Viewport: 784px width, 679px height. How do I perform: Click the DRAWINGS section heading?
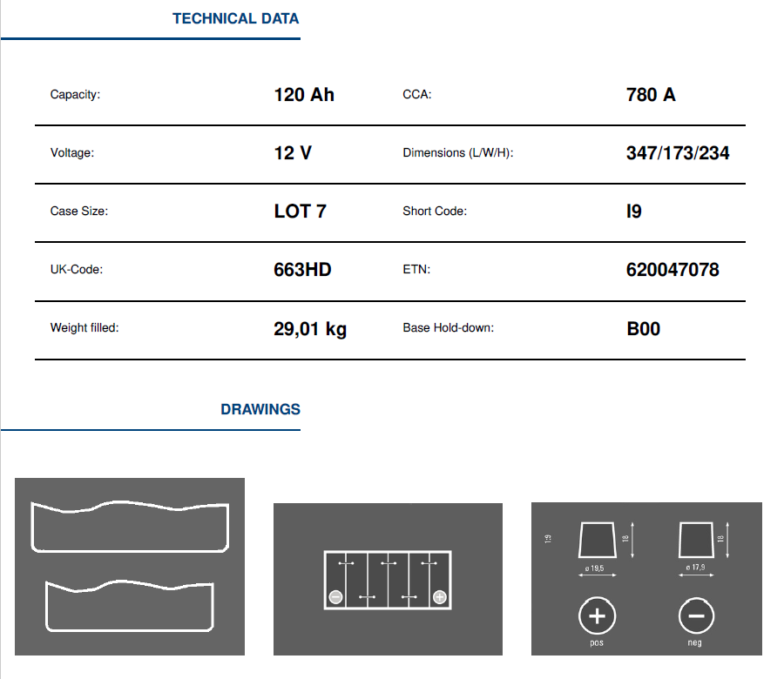tap(260, 409)
